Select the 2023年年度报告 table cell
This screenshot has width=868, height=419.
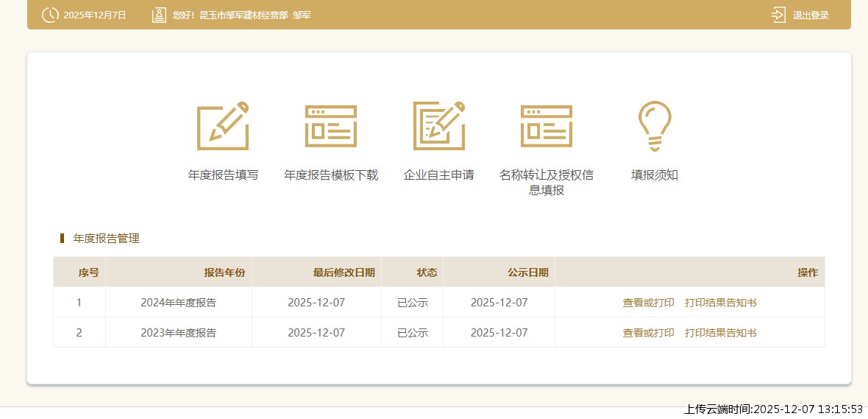(x=178, y=333)
